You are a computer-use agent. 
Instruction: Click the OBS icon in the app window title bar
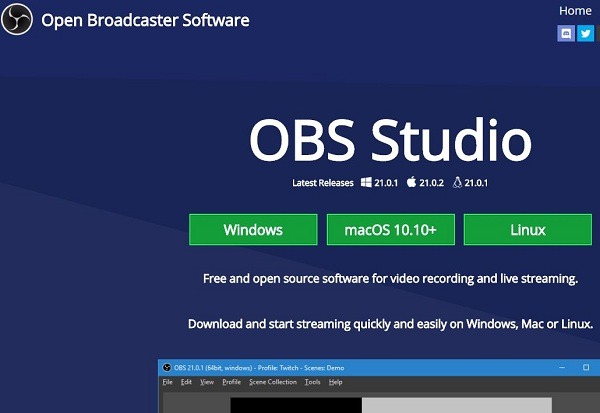point(166,367)
